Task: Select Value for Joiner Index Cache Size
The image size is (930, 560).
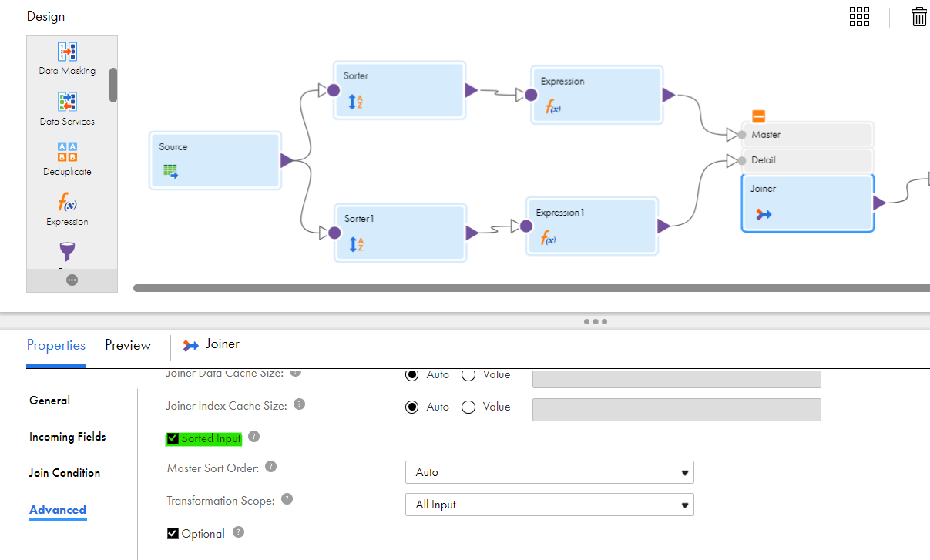Action: tap(468, 407)
